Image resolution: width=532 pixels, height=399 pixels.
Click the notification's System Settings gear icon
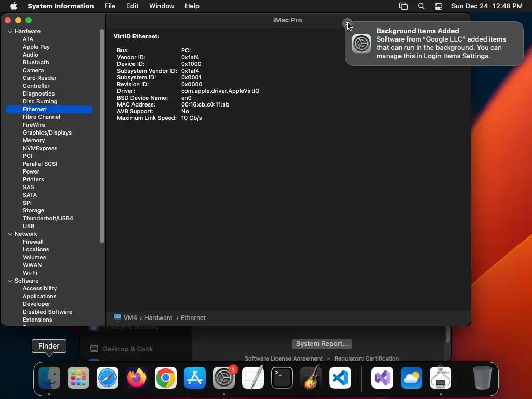[x=362, y=44]
